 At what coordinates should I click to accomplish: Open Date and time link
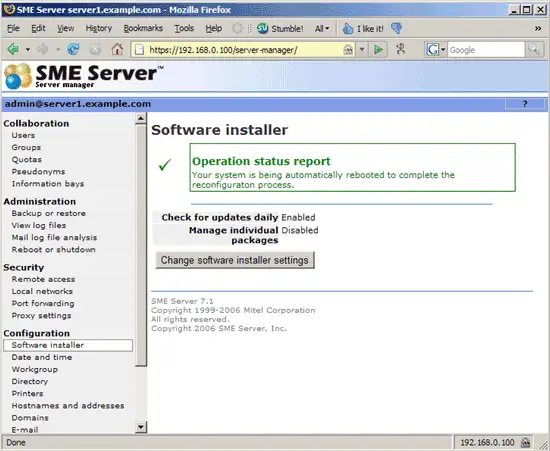42,357
